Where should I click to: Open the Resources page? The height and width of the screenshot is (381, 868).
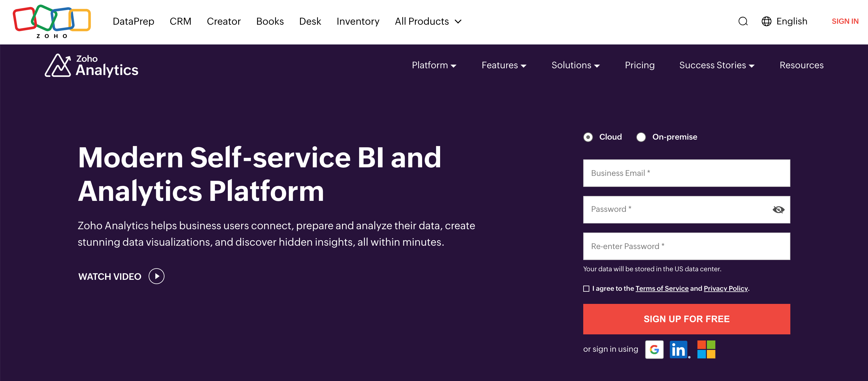point(801,65)
